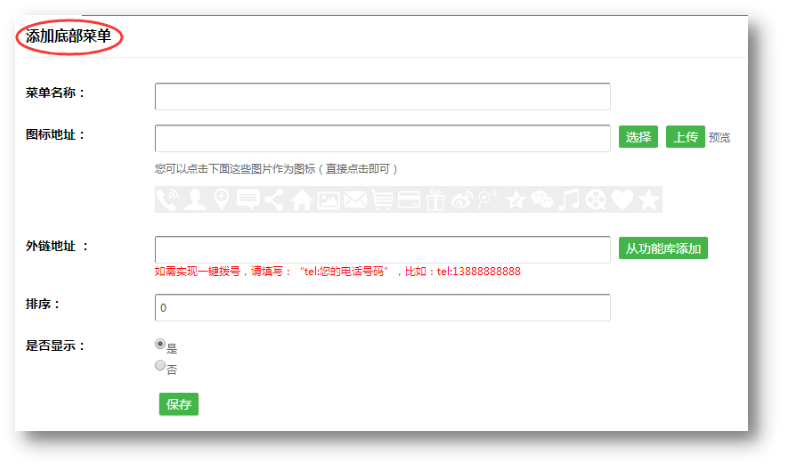Focus the 菜单名称 input field
The image size is (785, 468).
pos(382,96)
